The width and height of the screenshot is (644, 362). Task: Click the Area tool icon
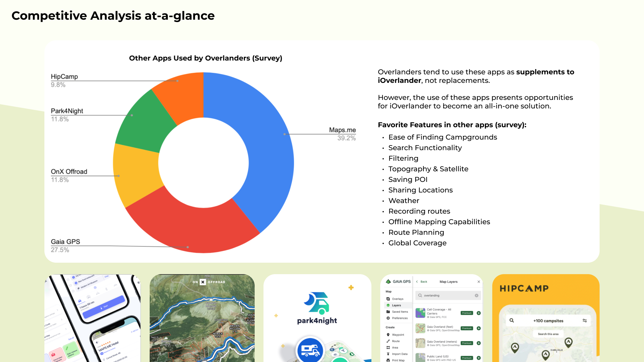click(388, 348)
